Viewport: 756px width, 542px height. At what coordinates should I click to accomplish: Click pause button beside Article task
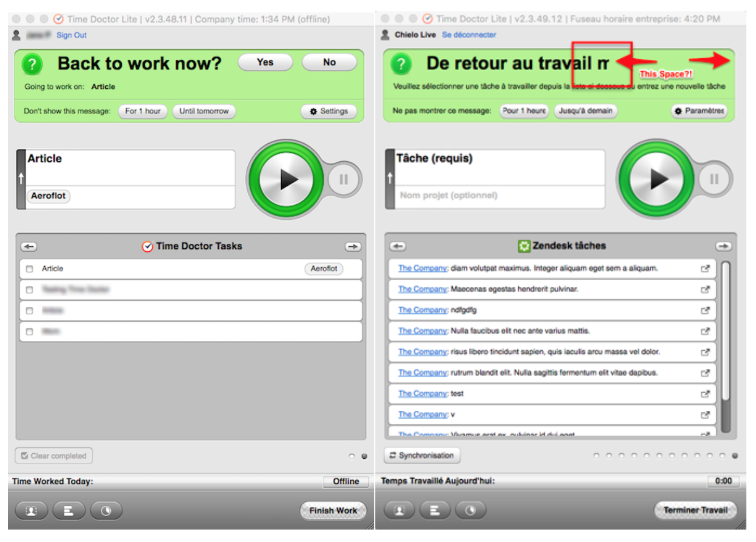[344, 180]
